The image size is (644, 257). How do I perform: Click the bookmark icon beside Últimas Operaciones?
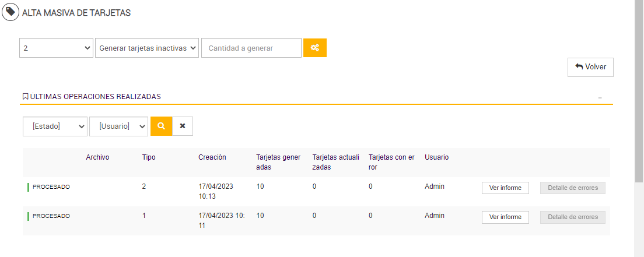point(25,97)
